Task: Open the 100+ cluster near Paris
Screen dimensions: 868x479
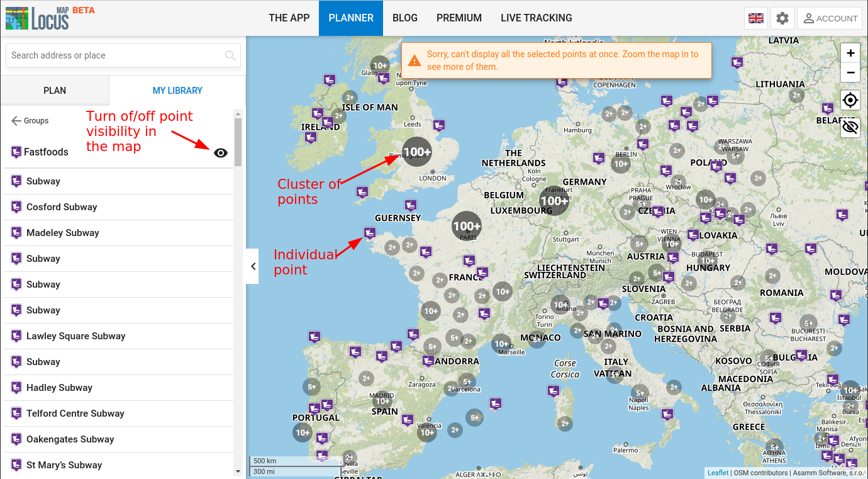Action: coord(467,226)
